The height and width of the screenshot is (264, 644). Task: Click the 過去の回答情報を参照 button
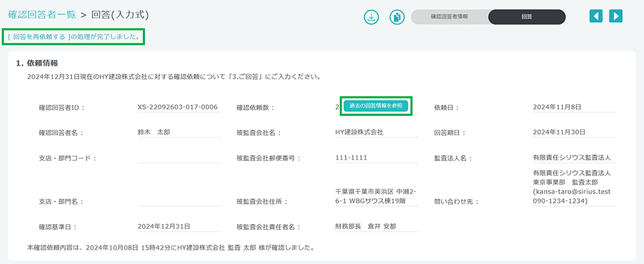(x=375, y=106)
